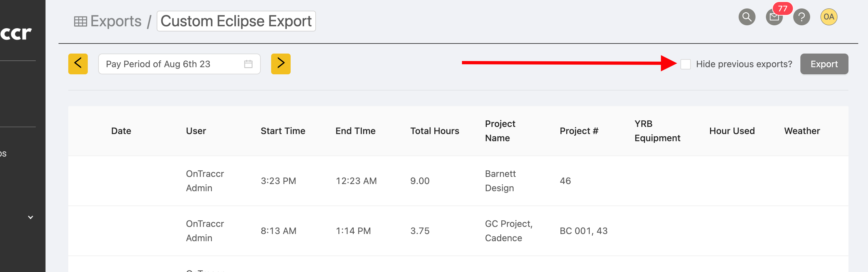Select the Barnett Design project cell
Viewport: 868px width, 272px height.
click(x=500, y=181)
